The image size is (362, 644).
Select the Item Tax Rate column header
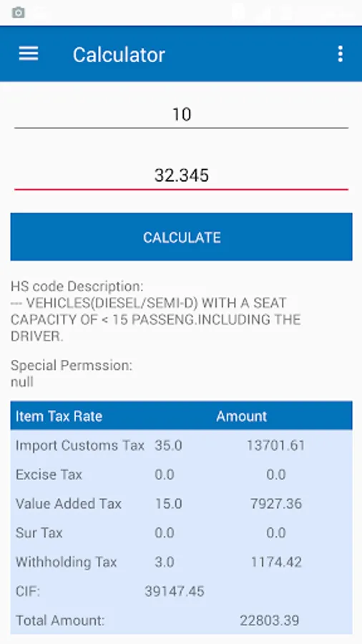(59, 416)
